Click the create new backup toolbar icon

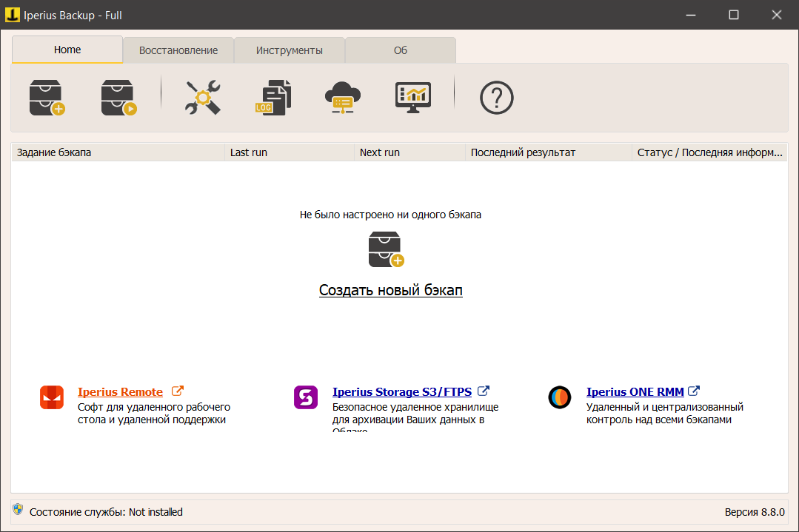point(47,98)
